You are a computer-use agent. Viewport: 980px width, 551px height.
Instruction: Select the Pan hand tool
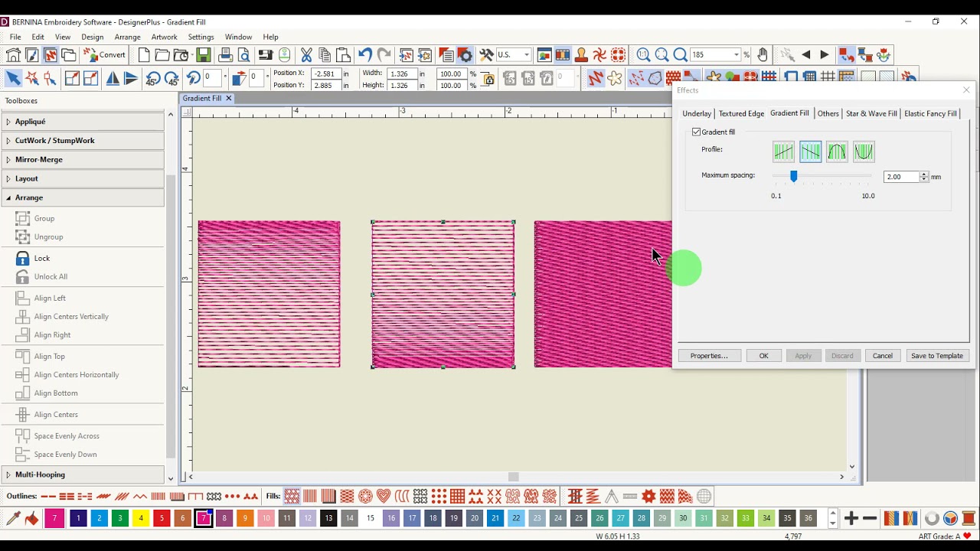point(763,55)
